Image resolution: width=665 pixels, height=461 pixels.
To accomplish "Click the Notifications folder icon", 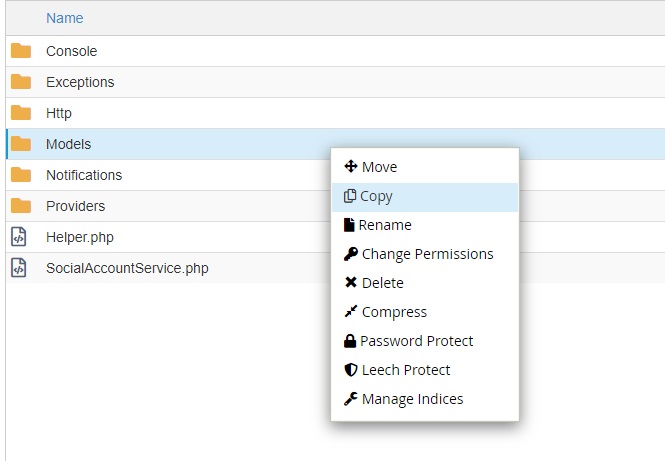I will point(21,175).
